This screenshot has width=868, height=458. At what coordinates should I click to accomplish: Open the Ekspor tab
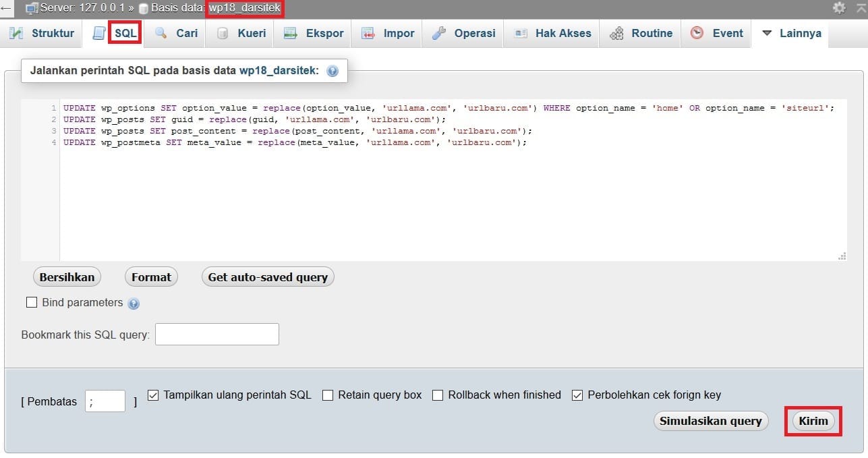pos(314,33)
